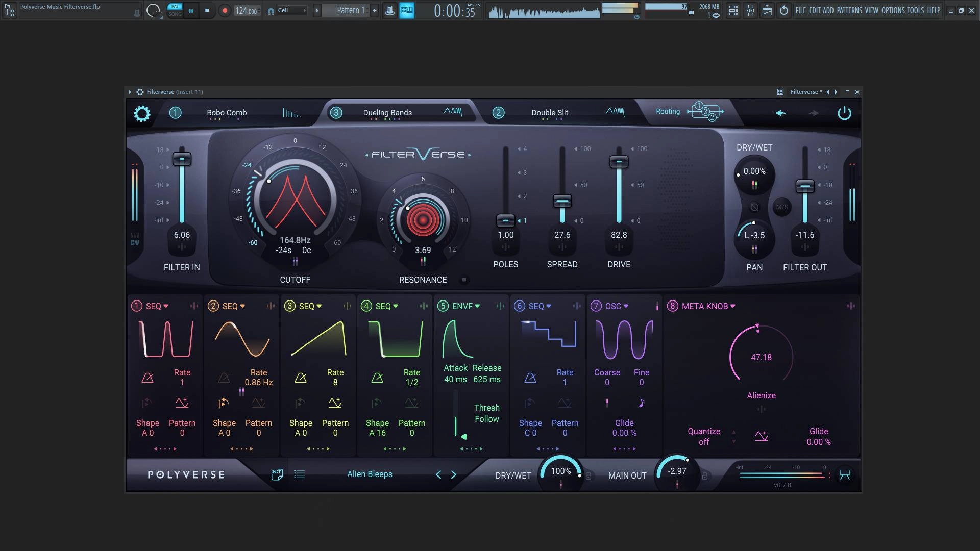Open the Pattern 1 selector
The height and width of the screenshot is (551, 980).
351,10
